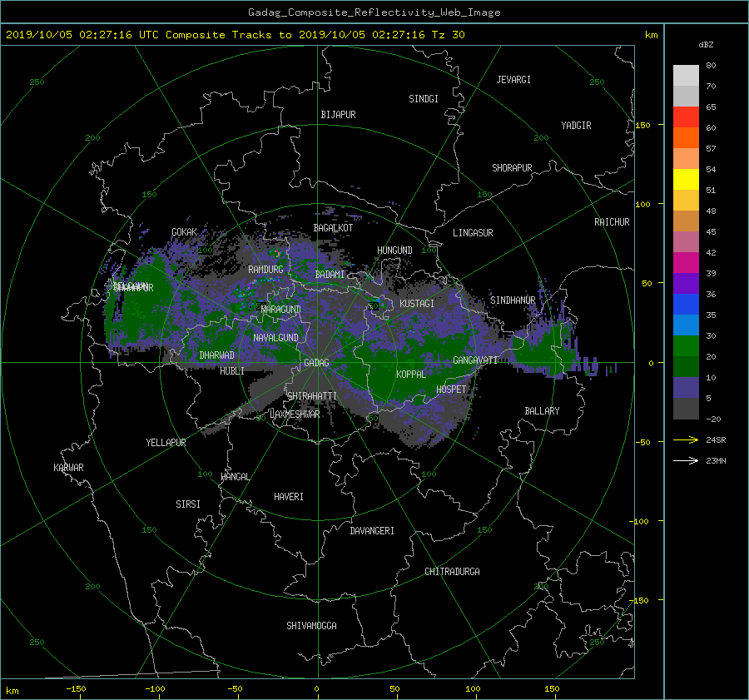Screen dimensions: 749x700
Task: Click the NARAGUND city label
Action: pyautogui.click(x=281, y=310)
